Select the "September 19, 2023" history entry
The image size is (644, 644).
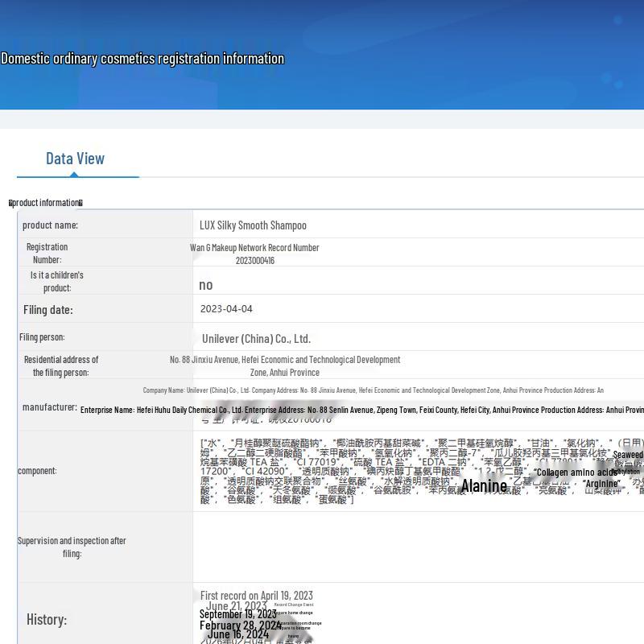point(237,614)
